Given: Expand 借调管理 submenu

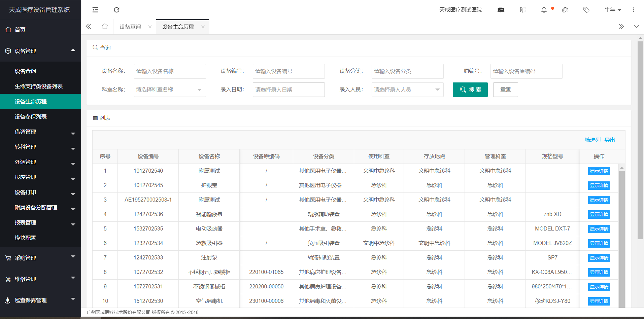Looking at the screenshot, I should (40, 132).
